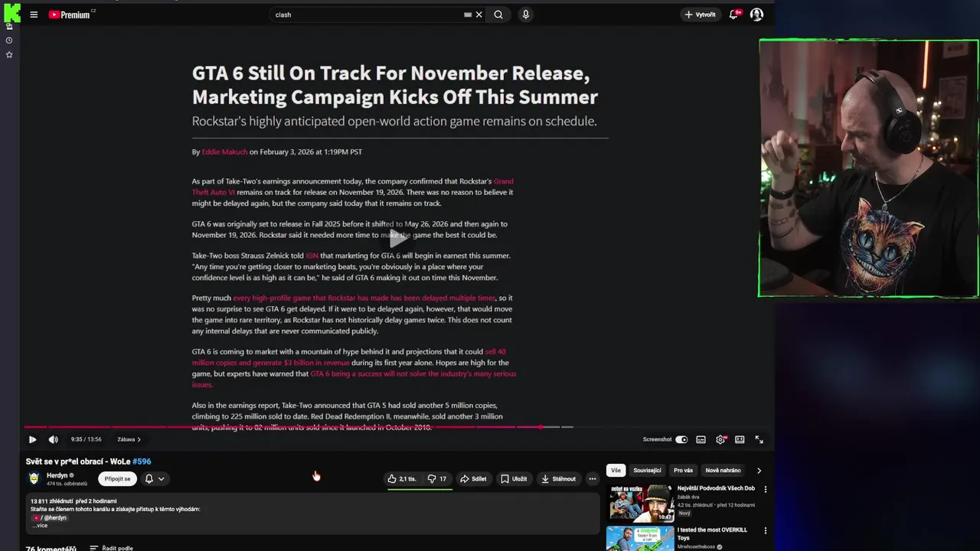Viewport: 980px width, 551px height.
Task: Click the Mrwhosetheboss channel name
Action: pos(697,547)
